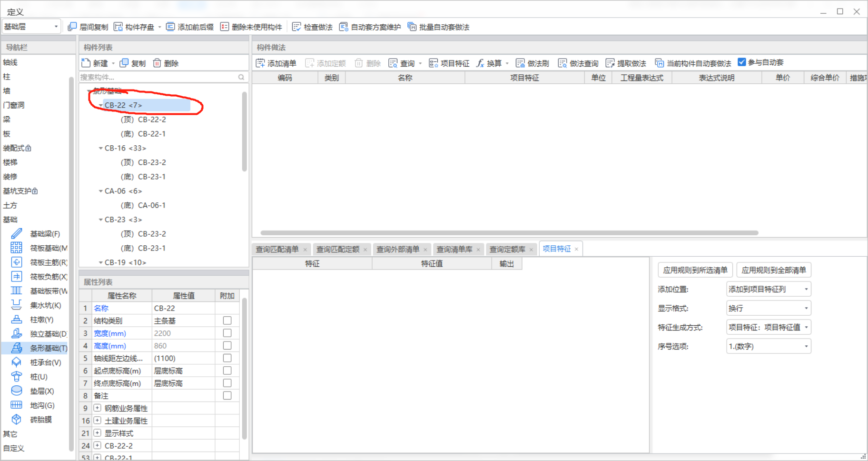Open 做法查询

[578, 63]
